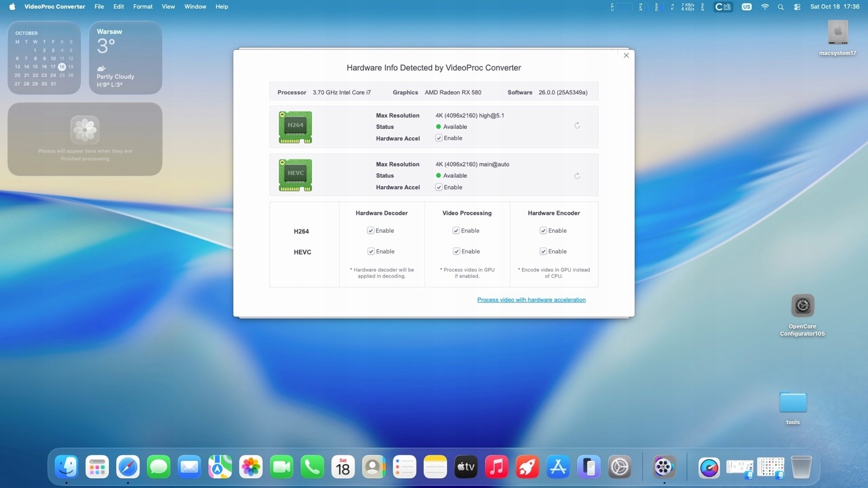
Task: Click the Warsaw weather widget
Action: pos(125,58)
